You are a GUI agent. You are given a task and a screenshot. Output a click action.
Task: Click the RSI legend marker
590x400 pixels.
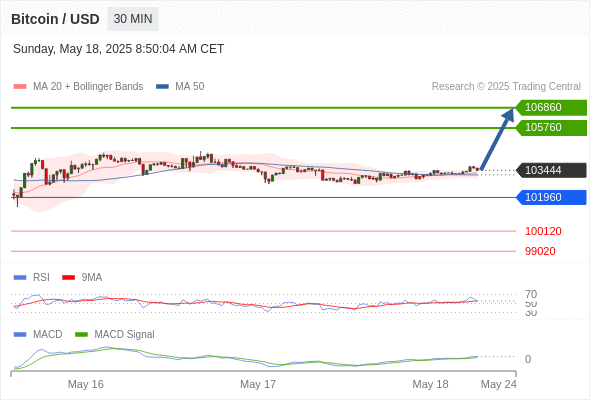20,278
